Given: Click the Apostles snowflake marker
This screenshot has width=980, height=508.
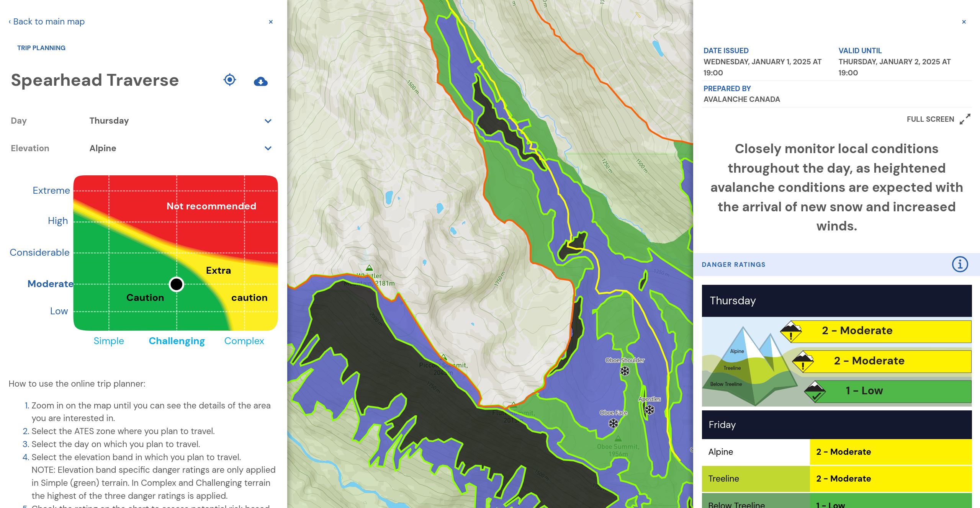Looking at the screenshot, I should (x=650, y=410).
